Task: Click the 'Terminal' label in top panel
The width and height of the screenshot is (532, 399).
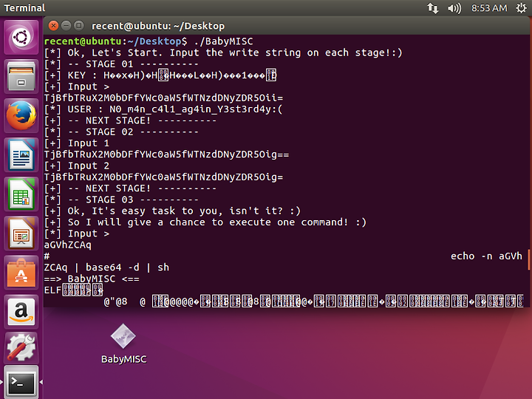Action: point(24,8)
